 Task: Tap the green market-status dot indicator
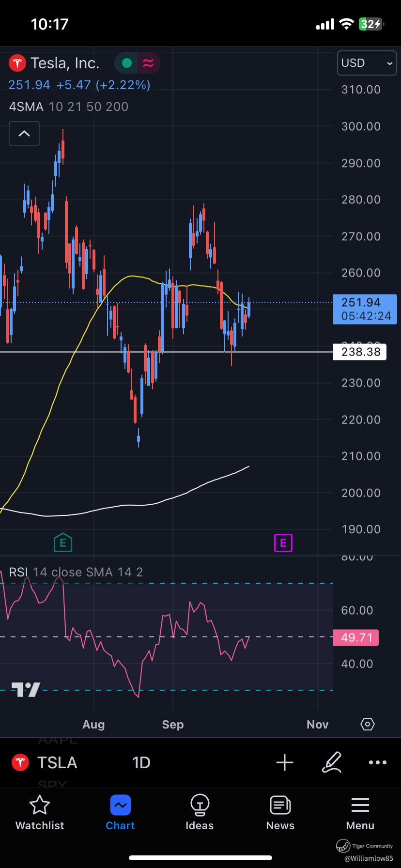pos(127,63)
